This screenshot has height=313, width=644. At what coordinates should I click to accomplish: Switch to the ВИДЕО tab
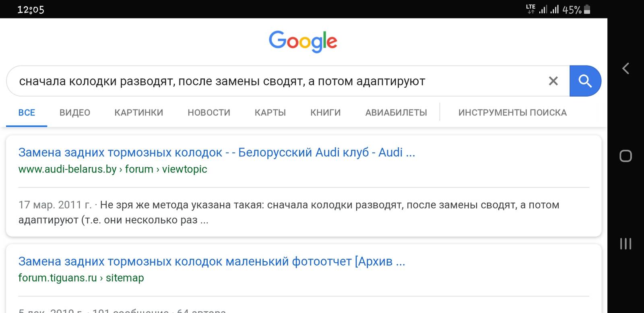point(75,113)
